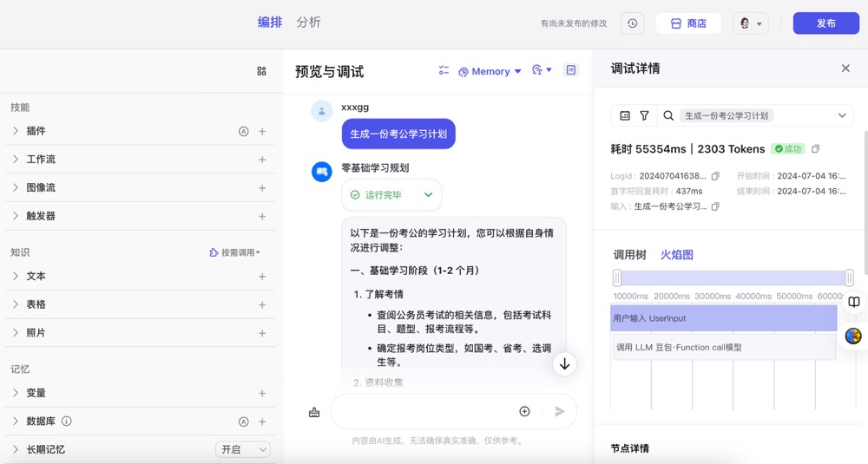Click the xxxgg user avatar
868x464 pixels.
click(x=322, y=111)
